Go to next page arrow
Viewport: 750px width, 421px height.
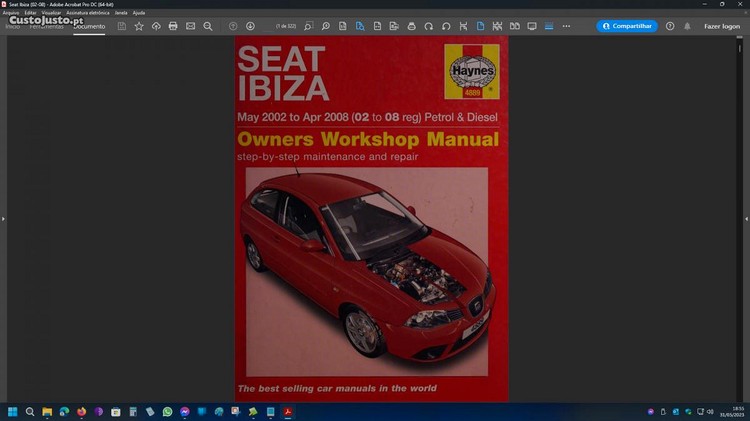[250, 26]
